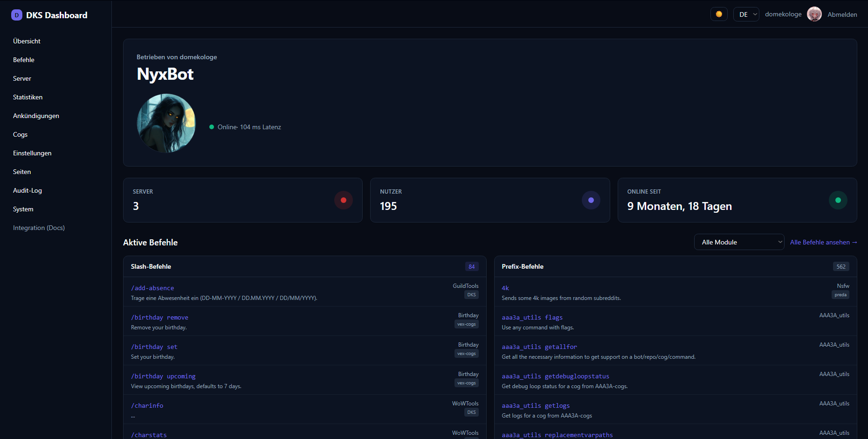Click the preda badge on 4k command
This screenshot has width=868, height=439.
[x=840, y=295]
